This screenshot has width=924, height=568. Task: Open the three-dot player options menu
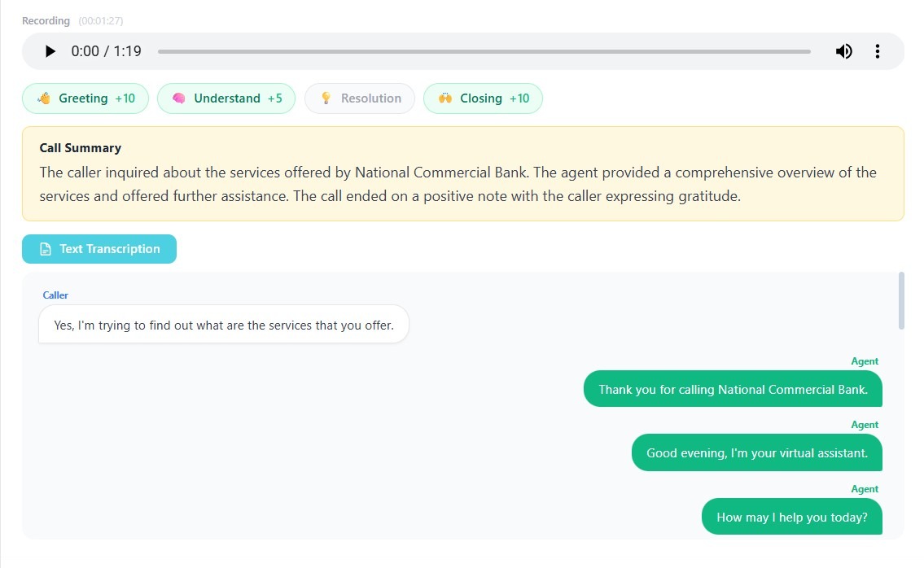pos(878,51)
